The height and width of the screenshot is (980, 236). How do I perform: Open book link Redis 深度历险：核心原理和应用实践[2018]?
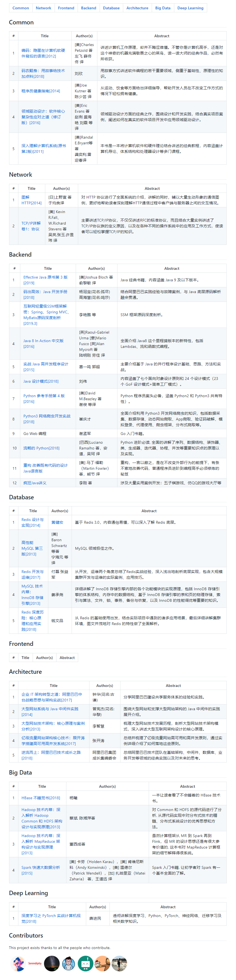(x=32, y=621)
